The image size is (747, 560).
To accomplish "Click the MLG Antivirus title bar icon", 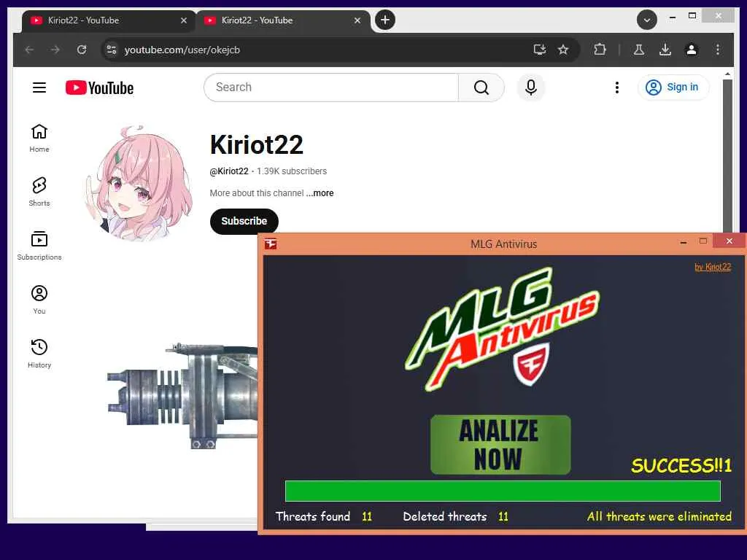I will (x=271, y=244).
